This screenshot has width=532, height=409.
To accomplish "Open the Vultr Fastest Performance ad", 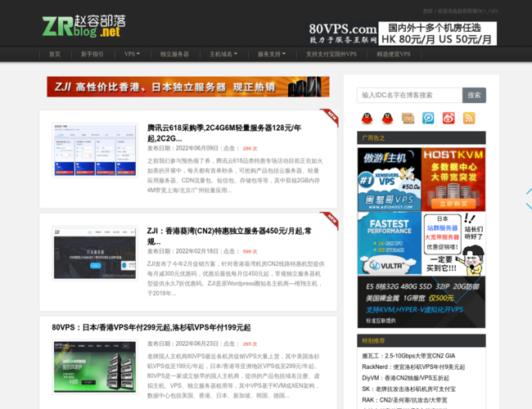I will (x=389, y=243).
